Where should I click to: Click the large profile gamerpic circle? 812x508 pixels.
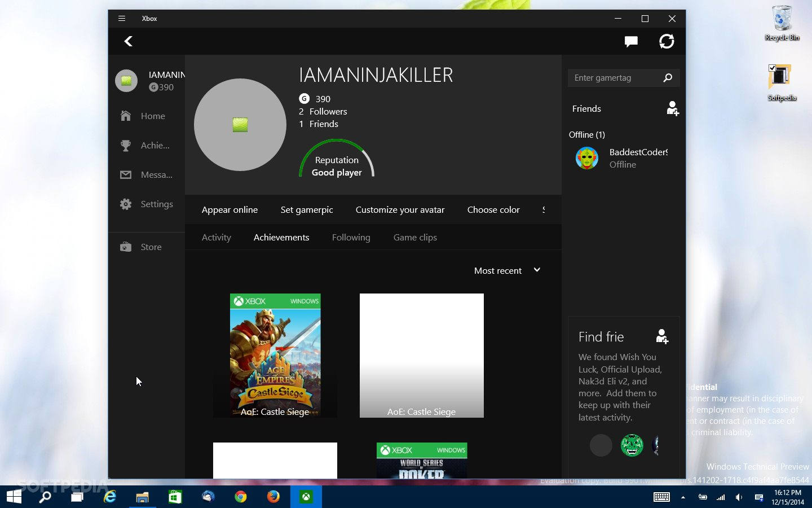pos(240,125)
